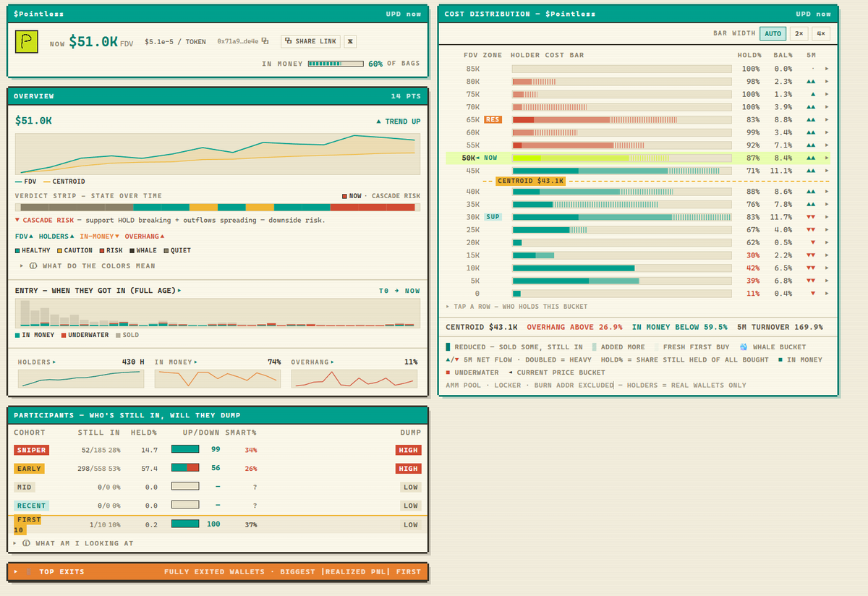Click the NOW pointer beside 50K

coord(488,158)
